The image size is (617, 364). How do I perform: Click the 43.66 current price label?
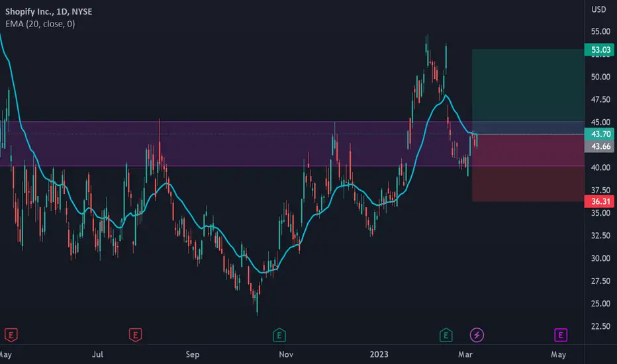600,146
